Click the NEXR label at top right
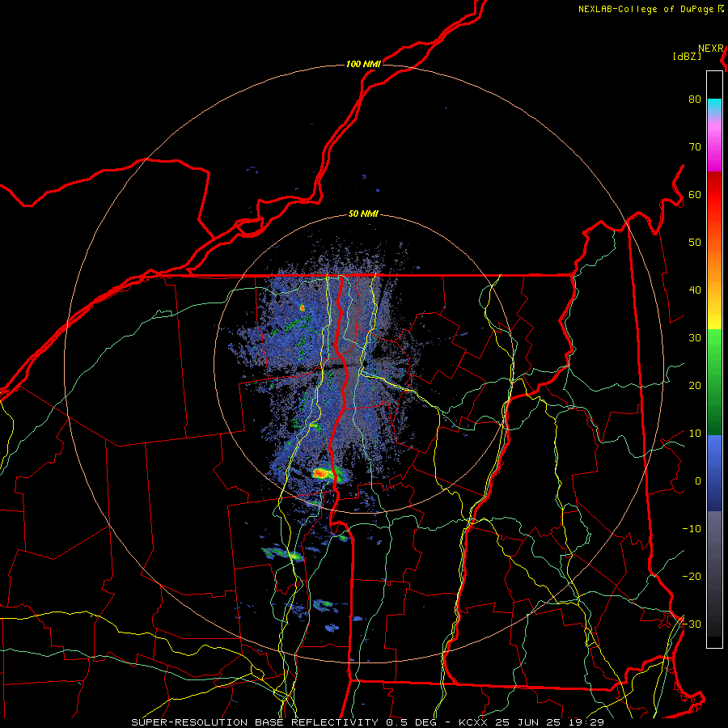The height and width of the screenshot is (728, 728). pos(711,49)
